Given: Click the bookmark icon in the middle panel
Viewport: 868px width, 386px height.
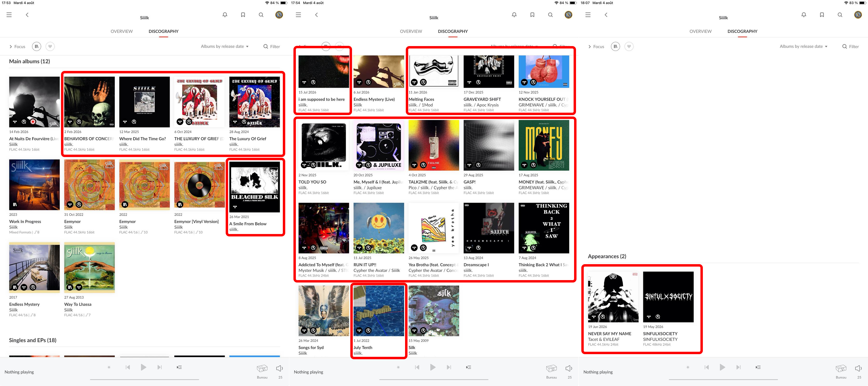Looking at the screenshot, I should [532, 15].
